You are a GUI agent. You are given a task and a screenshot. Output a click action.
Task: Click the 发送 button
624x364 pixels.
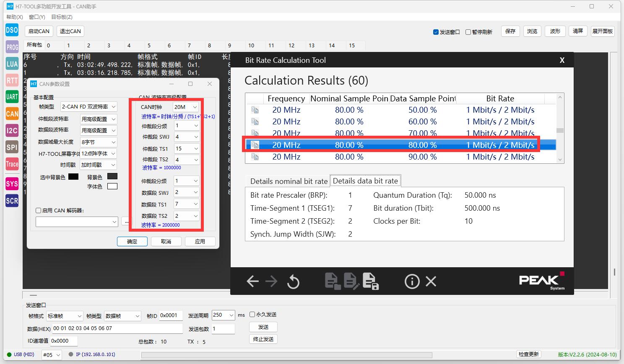click(263, 327)
